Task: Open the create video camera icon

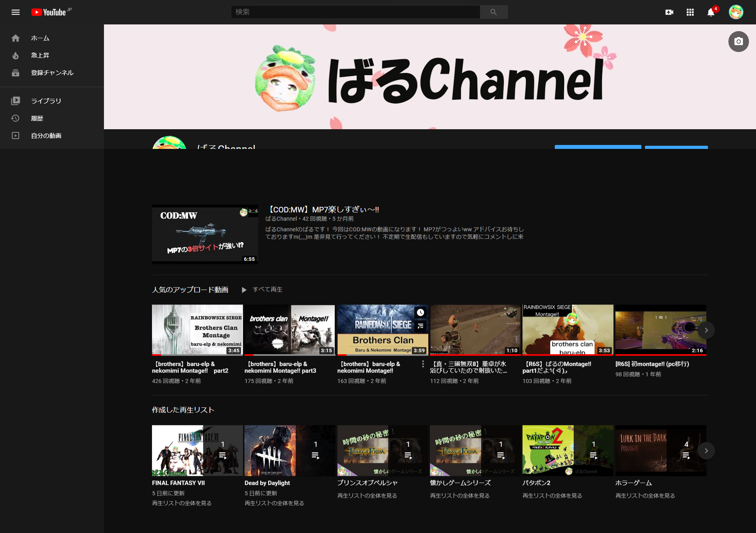Action: (x=669, y=12)
